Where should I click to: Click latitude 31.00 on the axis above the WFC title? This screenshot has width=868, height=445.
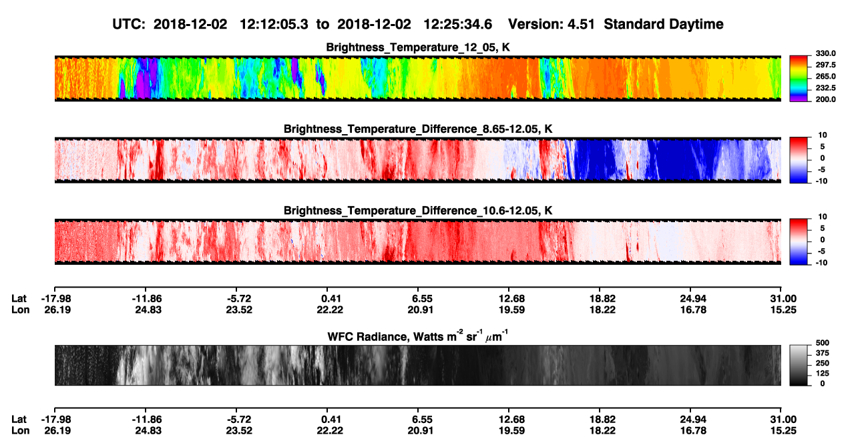[782, 298]
